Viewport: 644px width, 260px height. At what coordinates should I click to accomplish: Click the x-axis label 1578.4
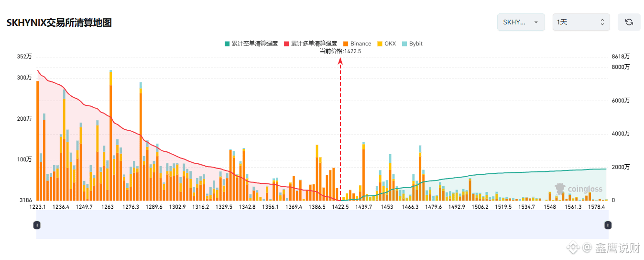pos(597,207)
